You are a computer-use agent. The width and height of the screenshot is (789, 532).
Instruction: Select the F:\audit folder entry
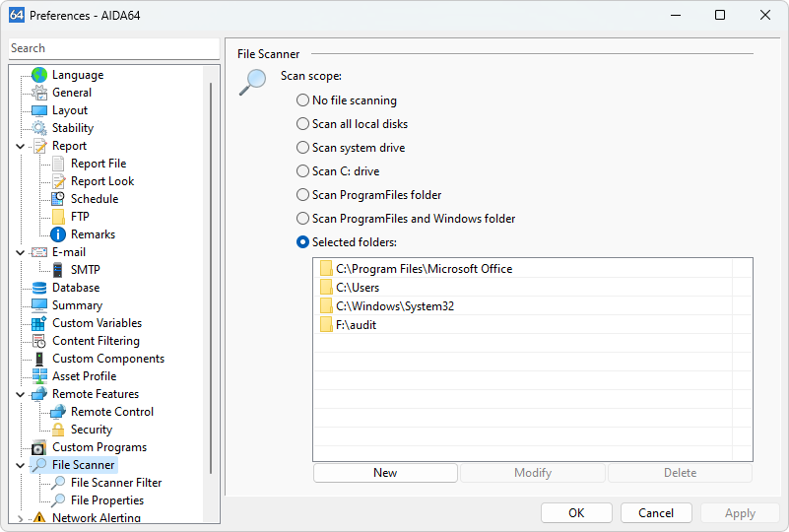click(x=356, y=325)
